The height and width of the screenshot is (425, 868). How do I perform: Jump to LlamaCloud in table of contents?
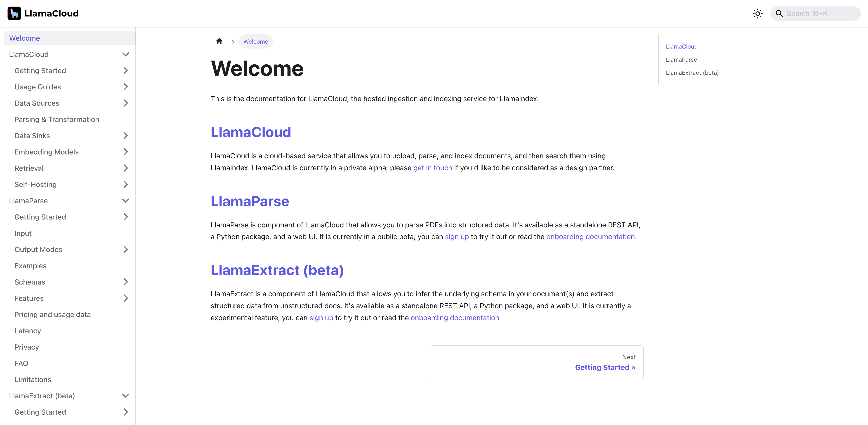[682, 47]
